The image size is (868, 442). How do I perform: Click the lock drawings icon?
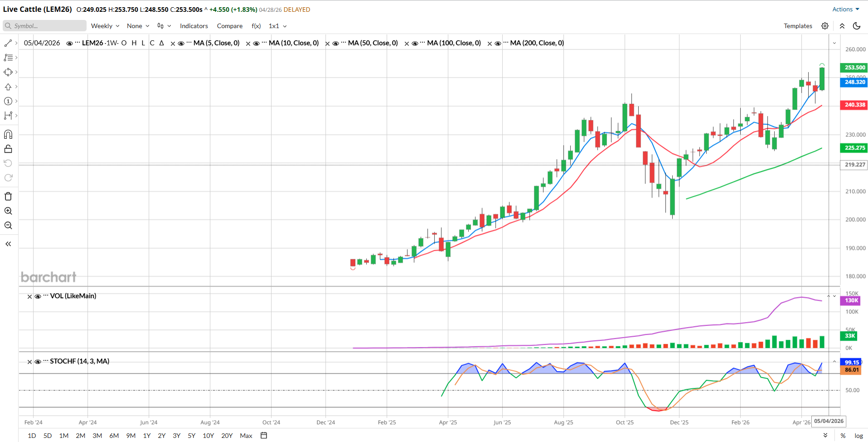(x=8, y=149)
